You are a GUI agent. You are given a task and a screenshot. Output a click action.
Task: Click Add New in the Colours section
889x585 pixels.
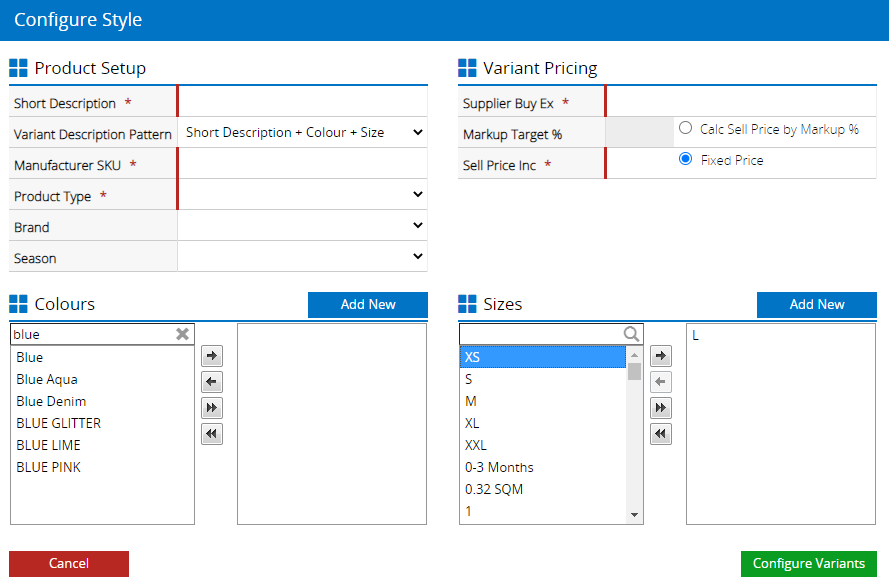click(x=368, y=304)
